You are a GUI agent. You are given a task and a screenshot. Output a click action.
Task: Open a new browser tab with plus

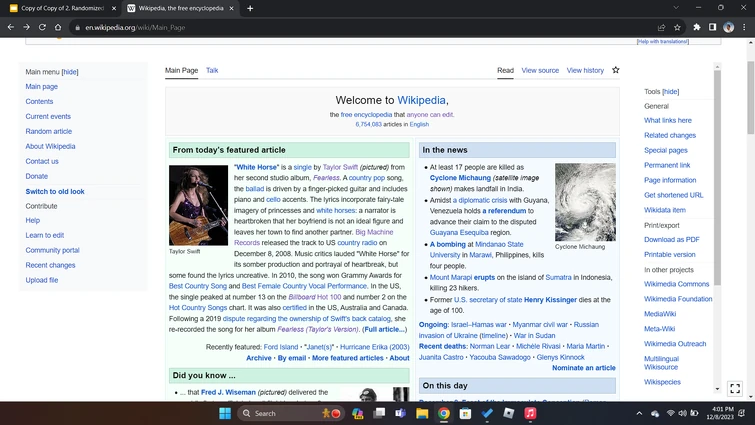click(250, 8)
